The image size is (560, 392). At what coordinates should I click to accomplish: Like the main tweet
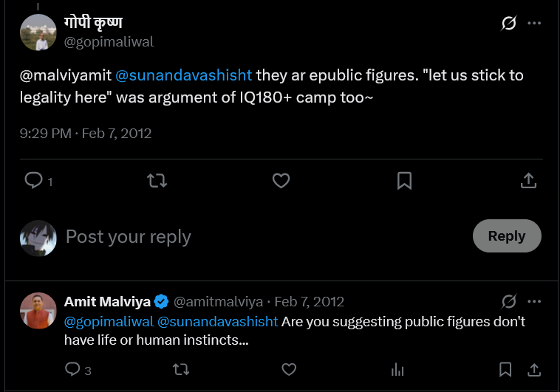(x=281, y=181)
